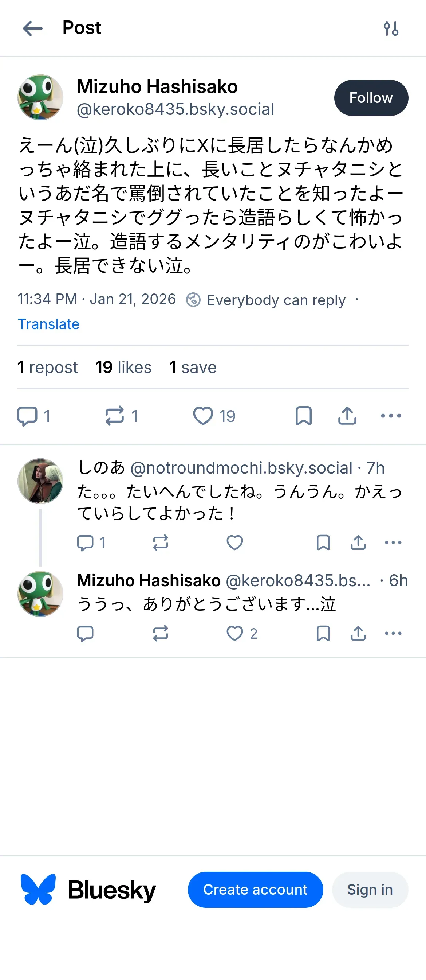Follow Mizuho Hashisako

(371, 98)
